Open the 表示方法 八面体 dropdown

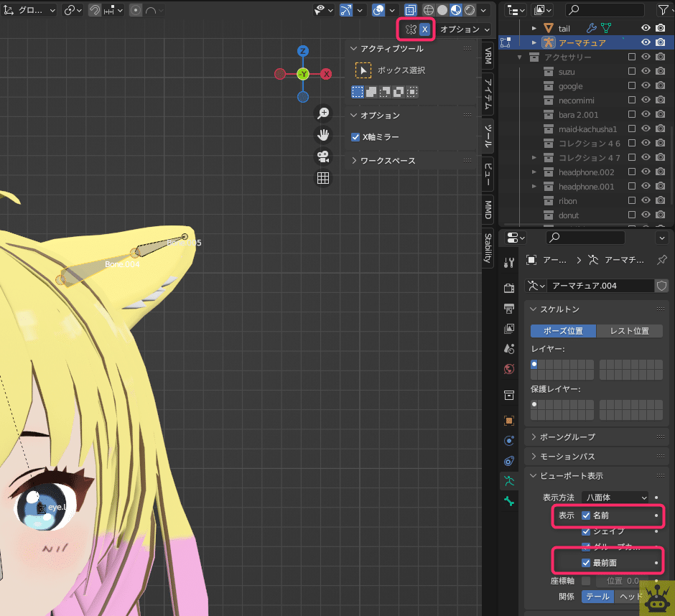click(615, 498)
